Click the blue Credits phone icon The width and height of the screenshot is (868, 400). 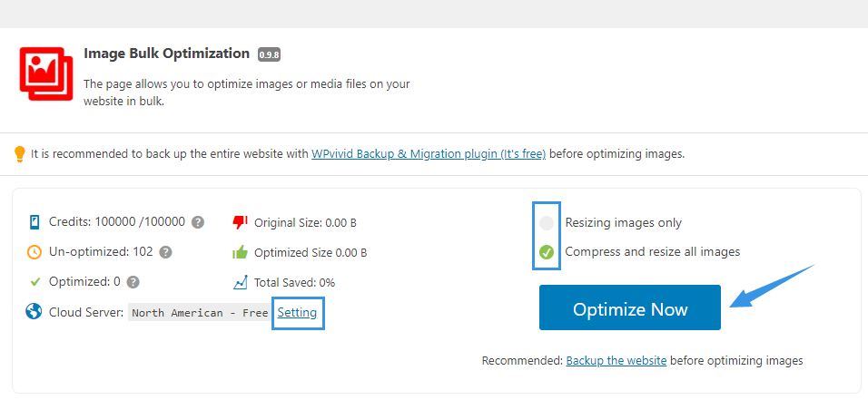click(35, 222)
